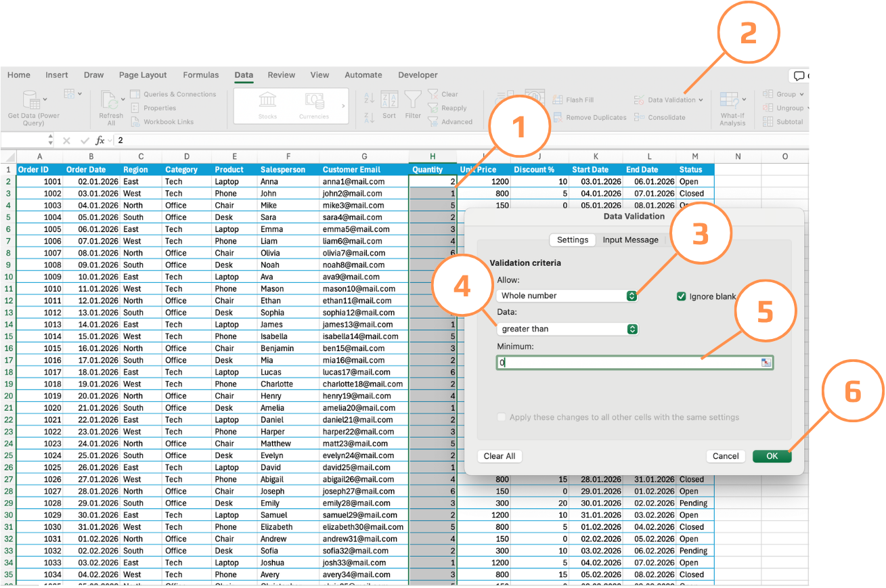Switch to the Home ribbon tab
Image resolution: width=886 pixels, height=588 pixels.
pyautogui.click(x=19, y=75)
